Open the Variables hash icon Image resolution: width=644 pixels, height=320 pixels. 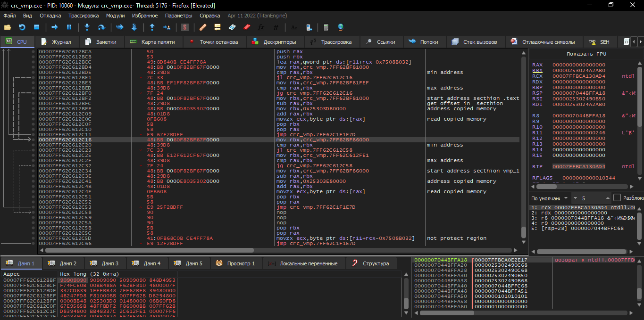pos(276,27)
